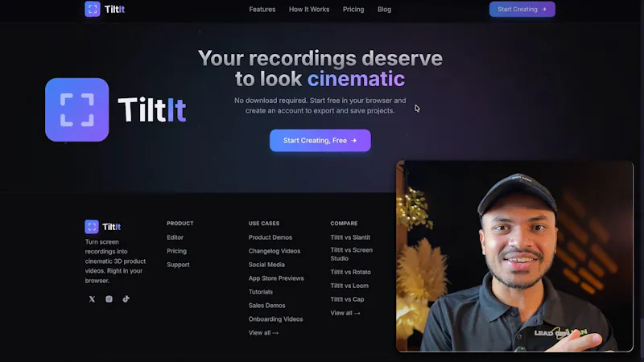
Task: Open the Pricing footer link
Action: pos(176,251)
